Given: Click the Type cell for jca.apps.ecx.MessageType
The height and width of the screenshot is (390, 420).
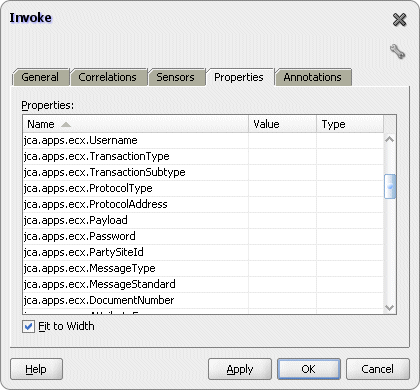Looking at the screenshot, I should (x=350, y=268).
